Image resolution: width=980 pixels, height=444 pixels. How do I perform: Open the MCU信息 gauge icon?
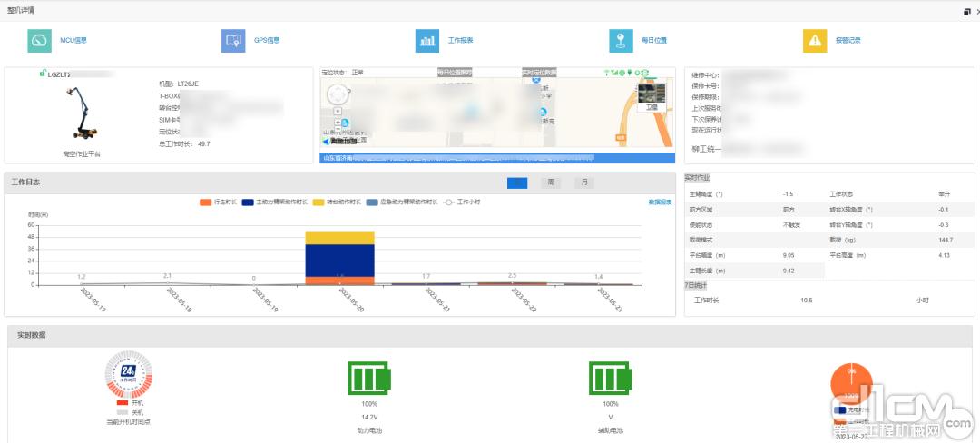coord(41,41)
